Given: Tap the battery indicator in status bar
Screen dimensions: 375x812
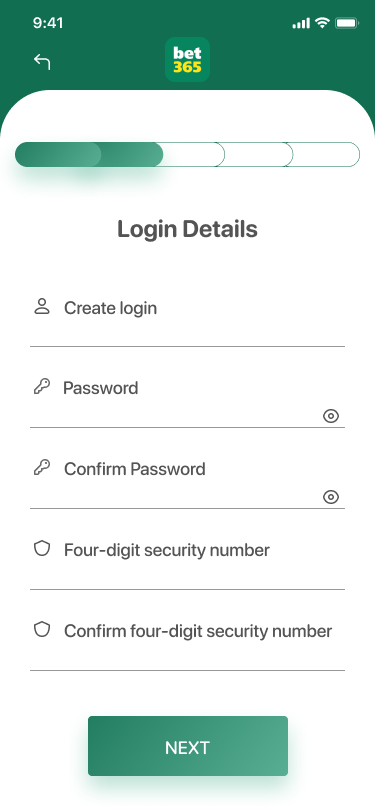Looking at the screenshot, I should click(x=347, y=23).
